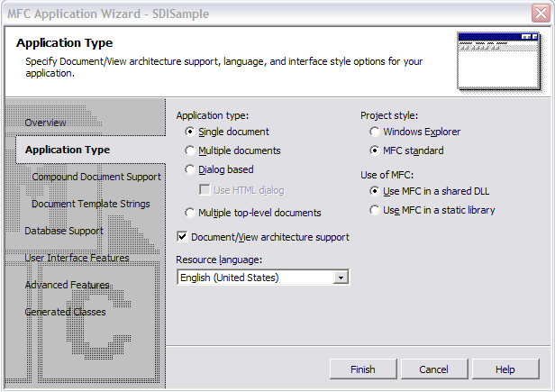Choose Use MFC in a static library
Viewport: 555px width, 392px height.
[375, 210]
